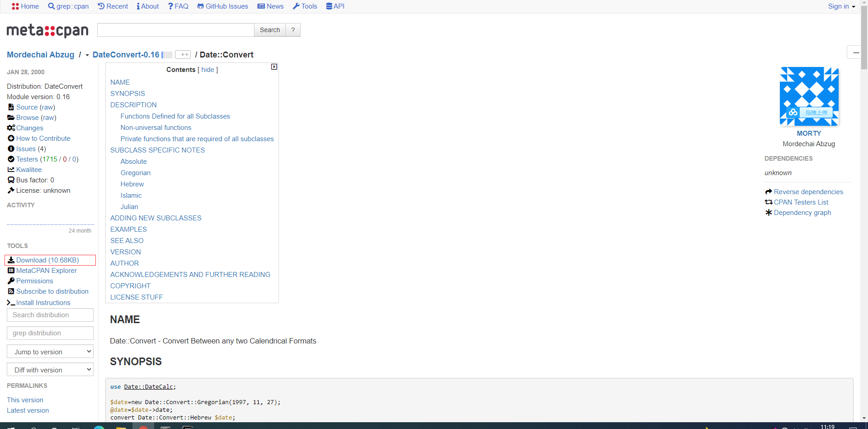Open the About nav item

tap(148, 6)
